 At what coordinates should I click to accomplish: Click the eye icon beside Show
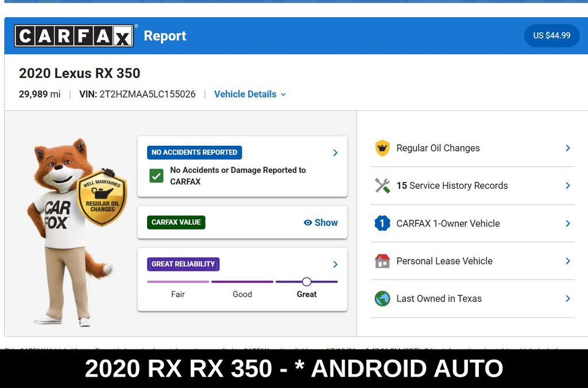coord(308,223)
